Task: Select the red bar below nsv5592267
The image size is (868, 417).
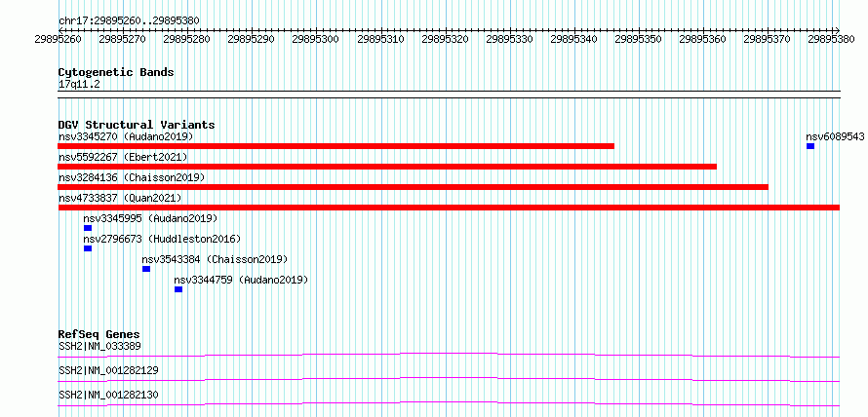Action: 387,167
